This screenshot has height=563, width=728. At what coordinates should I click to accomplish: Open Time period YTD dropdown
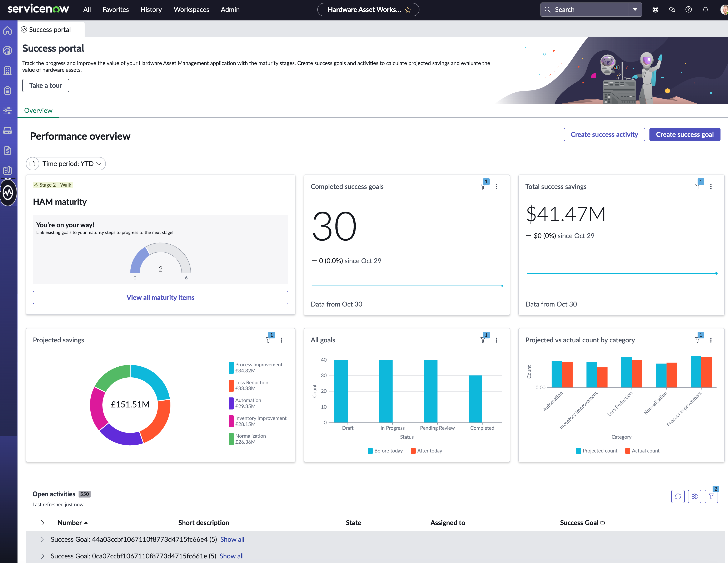pyautogui.click(x=66, y=163)
